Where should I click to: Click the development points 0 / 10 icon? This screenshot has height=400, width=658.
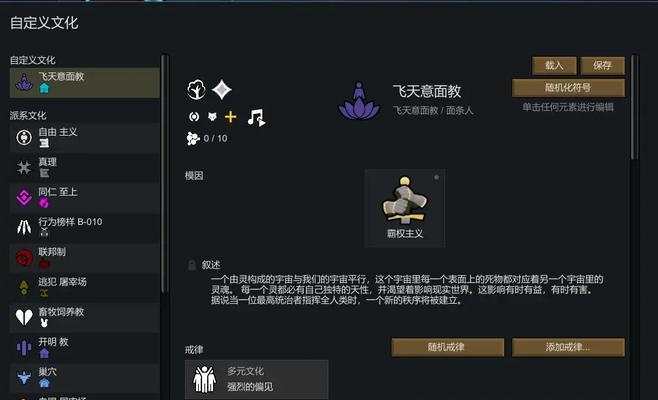pyautogui.click(x=193, y=138)
